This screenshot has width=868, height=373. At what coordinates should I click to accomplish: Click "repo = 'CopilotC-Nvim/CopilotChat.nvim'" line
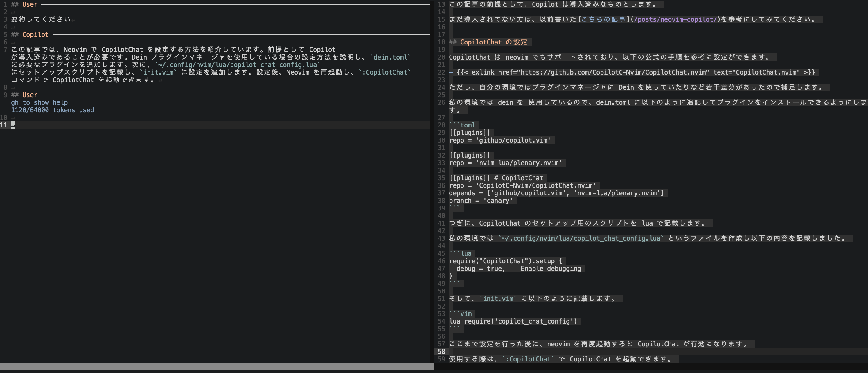pos(522,185)
